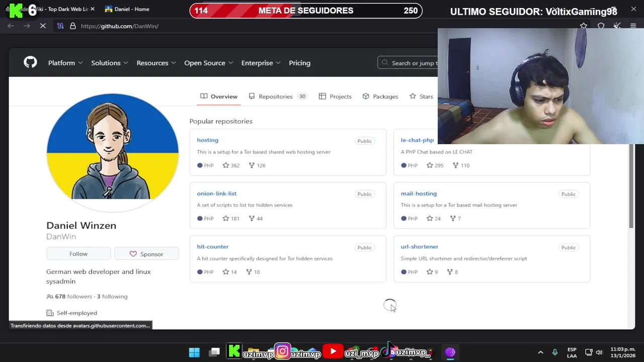Open the browser hamburger menu
The height and width of the screenshot is (362, 644).
tap(633, 26)
